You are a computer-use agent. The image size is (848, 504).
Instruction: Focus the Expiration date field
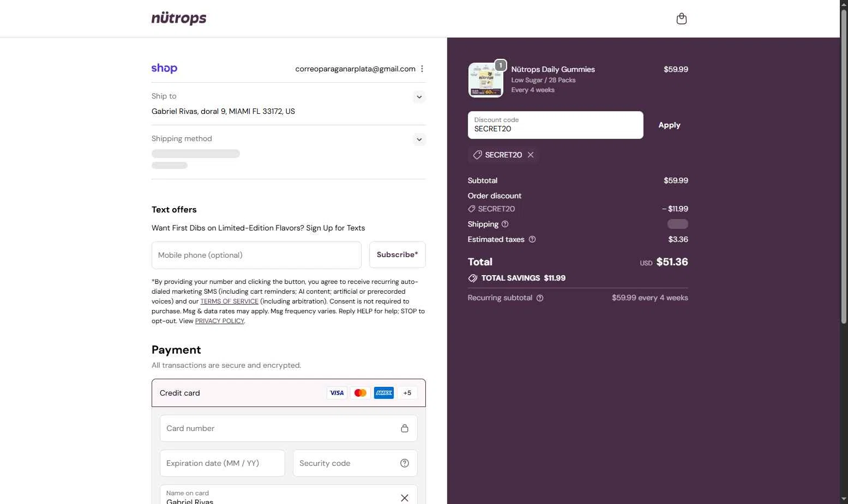pos(222,463)
